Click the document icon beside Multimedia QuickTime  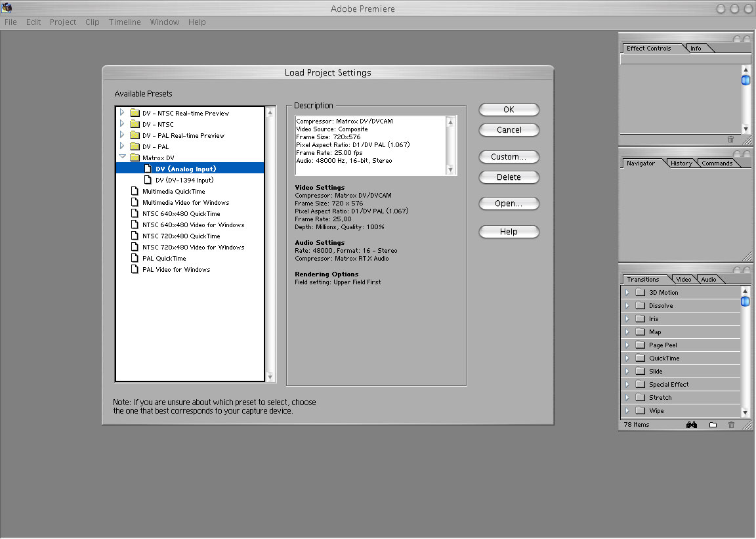coord(135,191)
